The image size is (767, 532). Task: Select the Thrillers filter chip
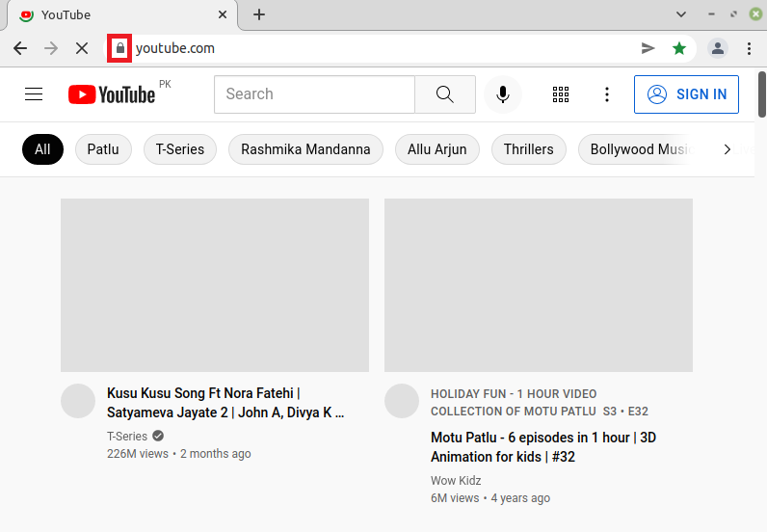529,149
